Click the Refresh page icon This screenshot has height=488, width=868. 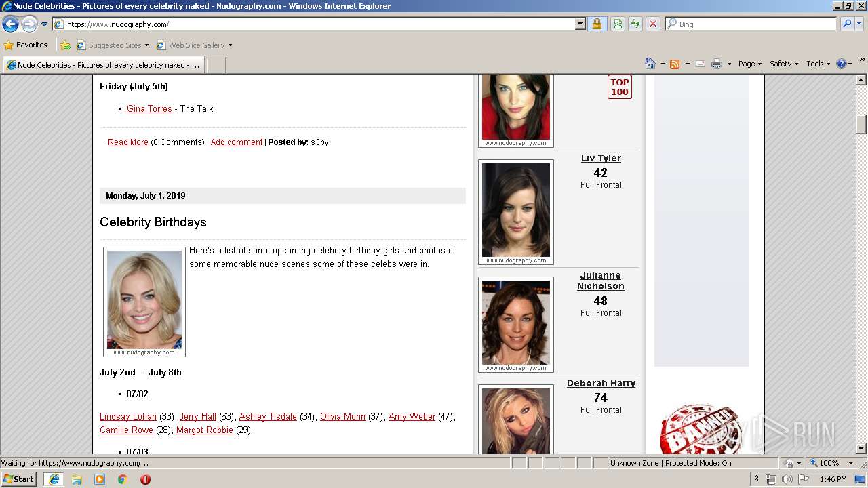(x=635, y=24)
